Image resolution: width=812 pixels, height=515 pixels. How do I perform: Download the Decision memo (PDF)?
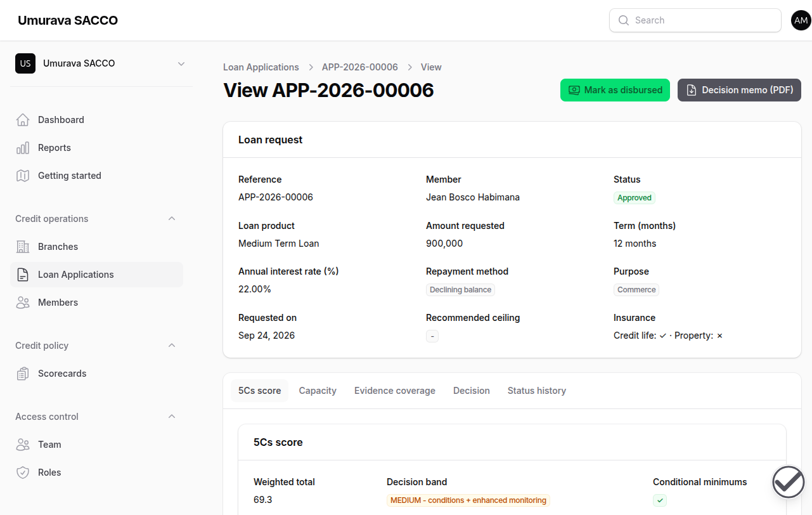click(x=740, y=90)
